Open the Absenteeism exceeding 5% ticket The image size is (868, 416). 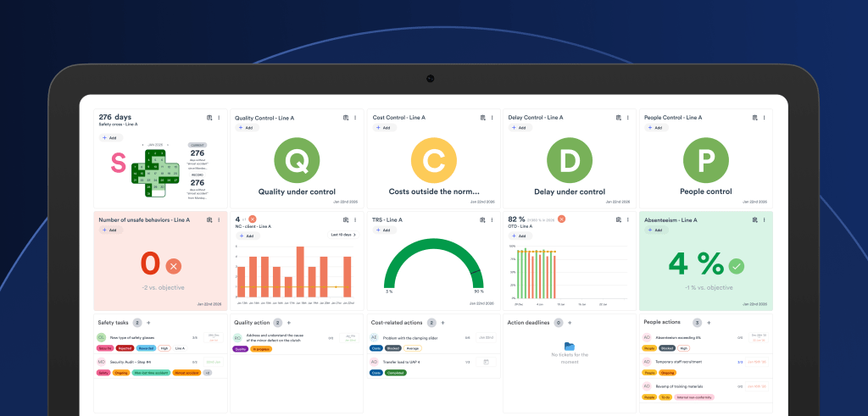(x=678, y=337)
